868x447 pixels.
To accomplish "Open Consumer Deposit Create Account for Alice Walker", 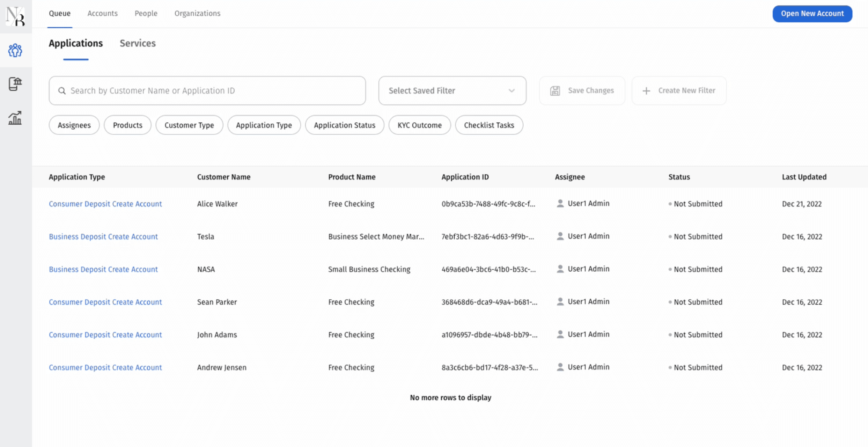I will pyautogui.click(x=105, y=204).
